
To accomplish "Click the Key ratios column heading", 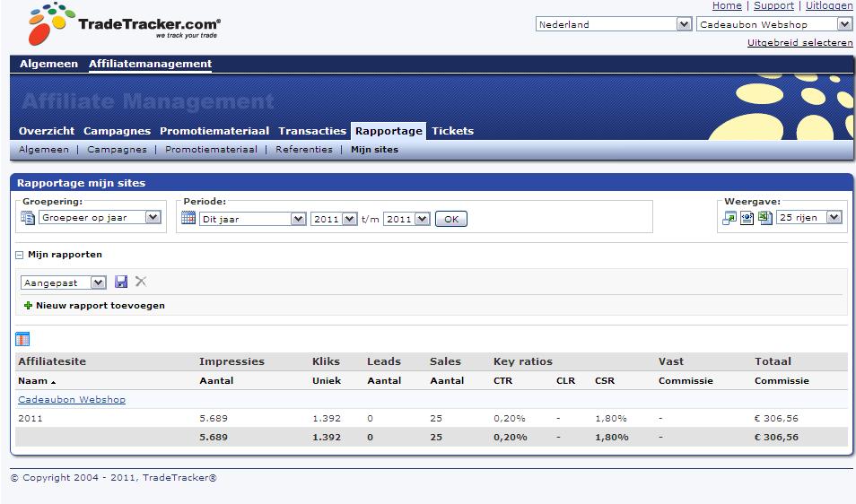I will point(523,361).
